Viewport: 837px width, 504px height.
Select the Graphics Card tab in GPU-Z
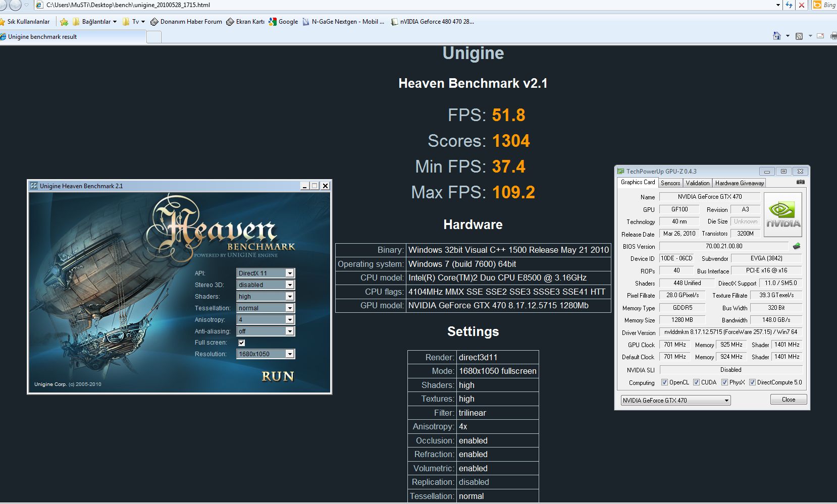[638, 182]
